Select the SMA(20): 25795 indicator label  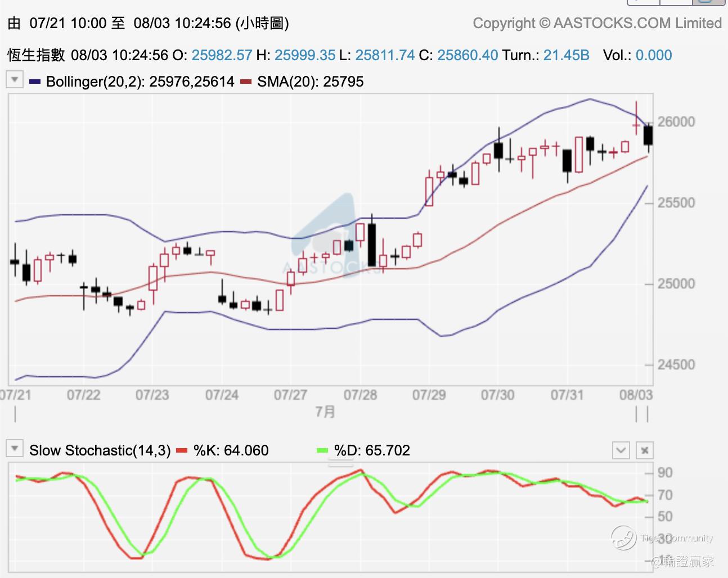(311, 82)
